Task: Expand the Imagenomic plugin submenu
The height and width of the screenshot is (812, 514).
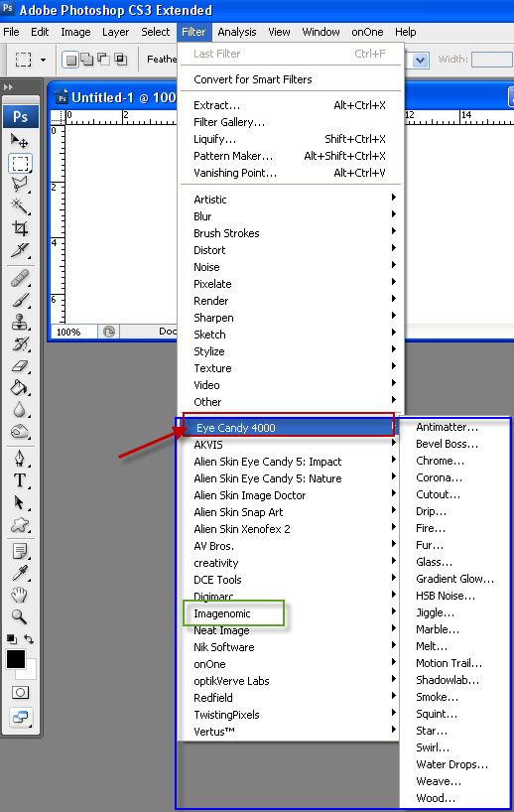Action: (x=291, y=613)
